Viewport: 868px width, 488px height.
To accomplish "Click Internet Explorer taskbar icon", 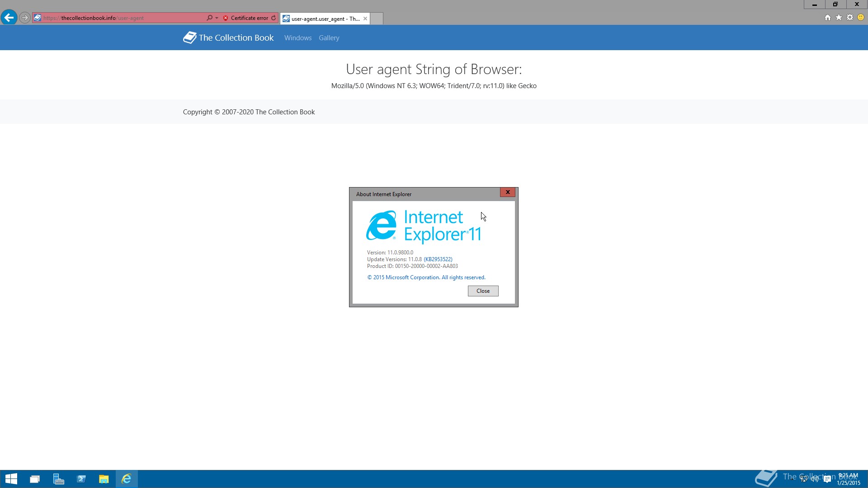I will [x=127, y=479].
